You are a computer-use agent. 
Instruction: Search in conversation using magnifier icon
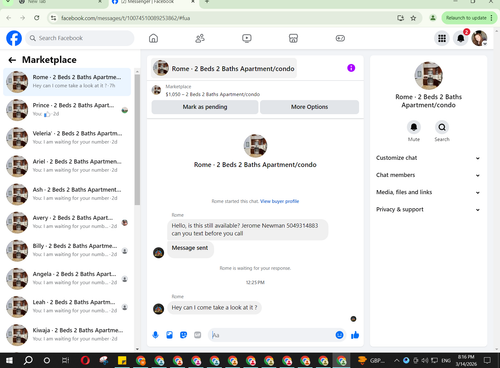(442, 127)
